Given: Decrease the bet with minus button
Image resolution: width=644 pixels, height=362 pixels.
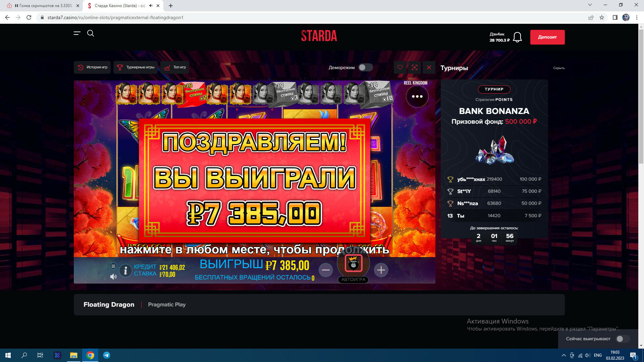Looking at the screenshot, I should [x=326, y=270].
